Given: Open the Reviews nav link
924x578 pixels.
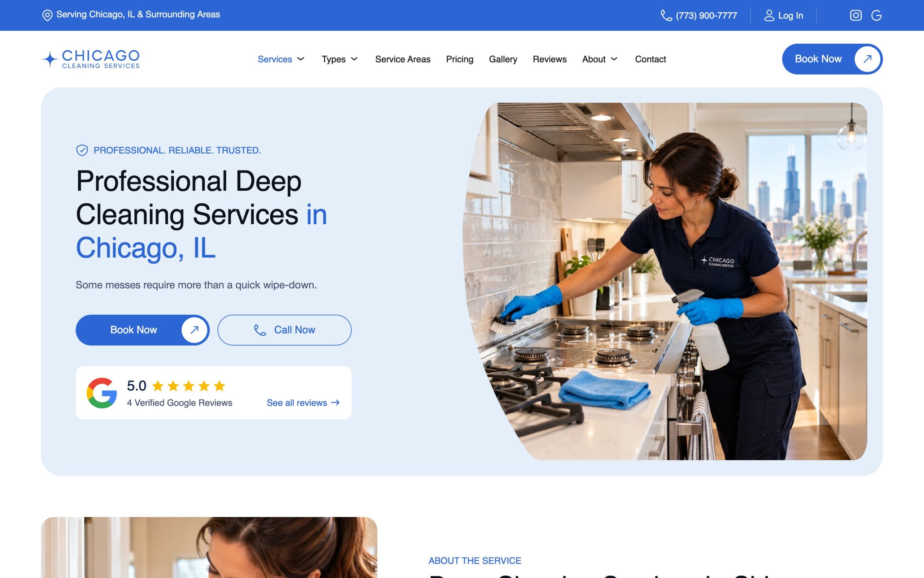Looking at the screenshot, I should 549,59.
